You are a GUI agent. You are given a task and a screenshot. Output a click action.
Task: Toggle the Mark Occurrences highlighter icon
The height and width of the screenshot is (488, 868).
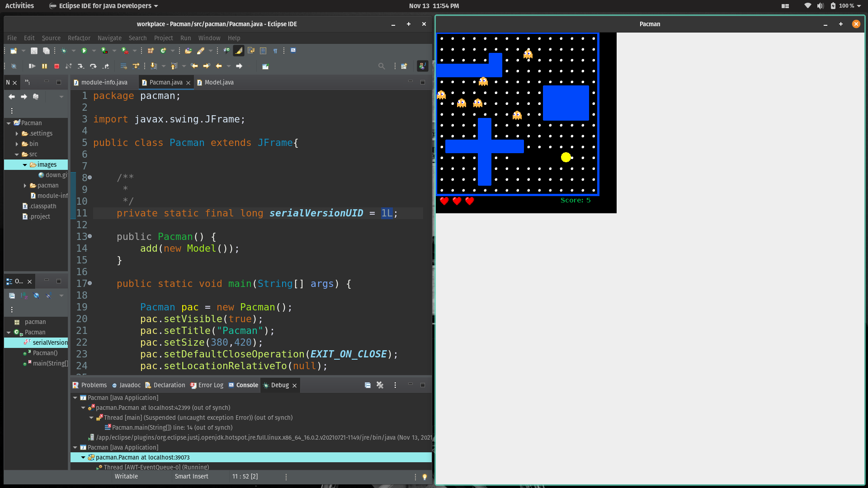tap(238, 51)
